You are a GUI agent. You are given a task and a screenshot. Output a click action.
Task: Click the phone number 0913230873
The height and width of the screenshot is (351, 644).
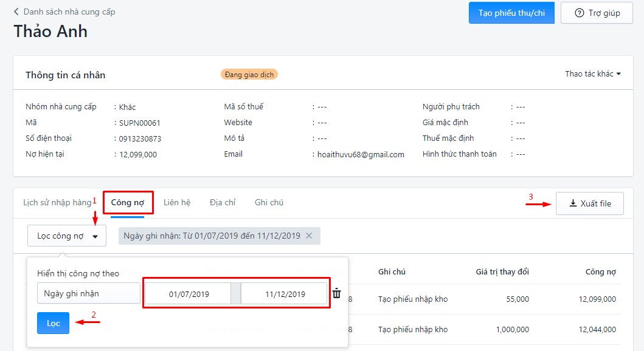140,139
